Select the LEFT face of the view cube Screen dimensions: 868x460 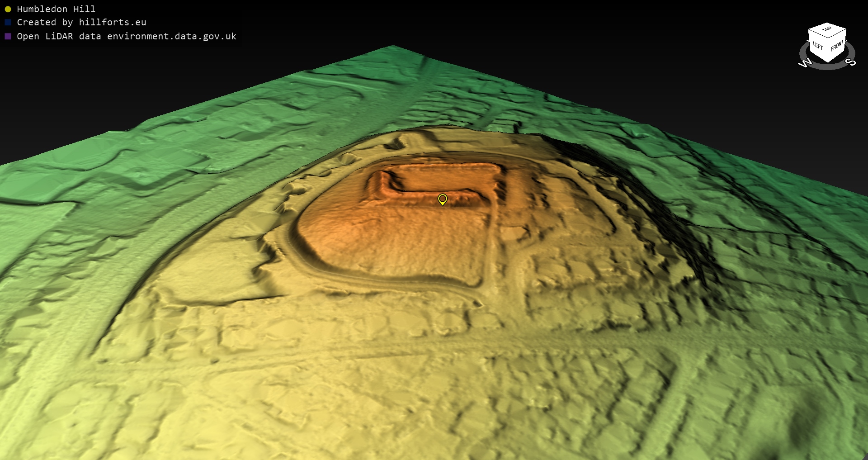818,46
